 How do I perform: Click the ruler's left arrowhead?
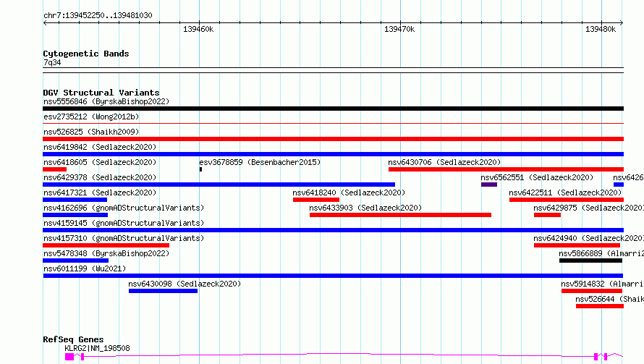coord(45,23)
